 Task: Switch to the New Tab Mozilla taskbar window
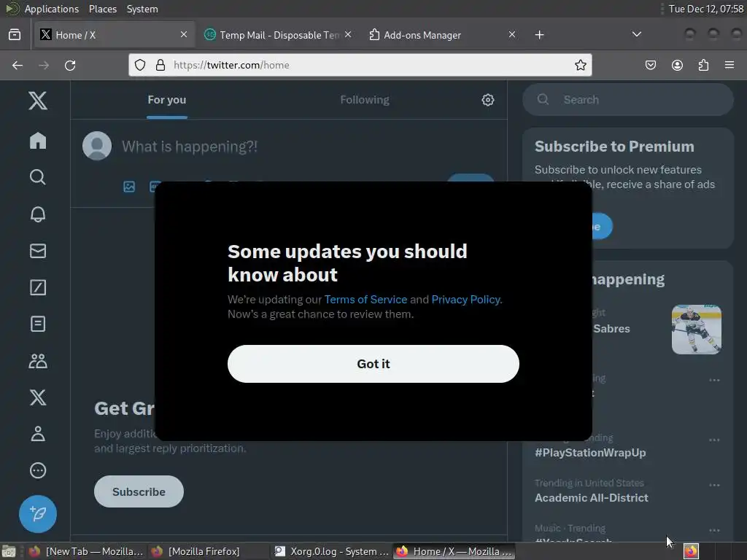[86, 551]
